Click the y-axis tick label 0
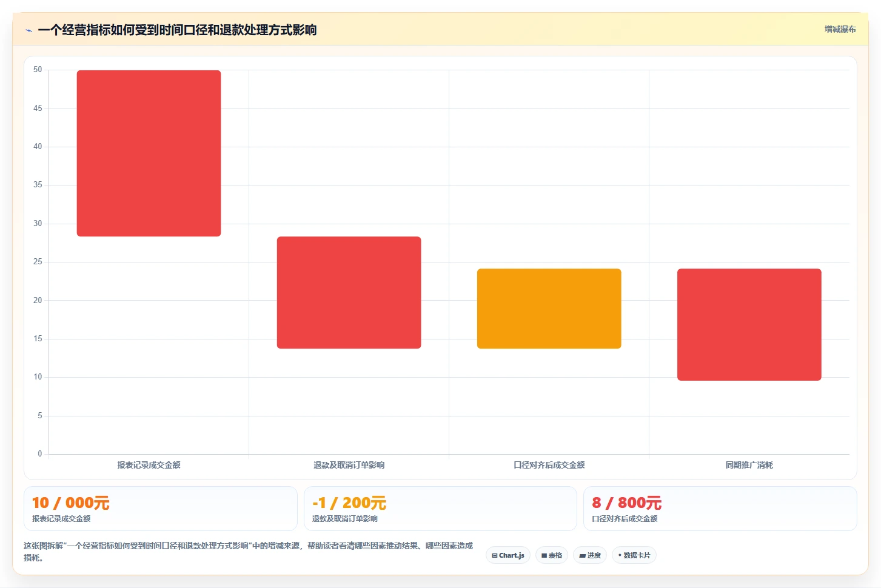Screen dimensions: 881x588 (x=40, y=454)
